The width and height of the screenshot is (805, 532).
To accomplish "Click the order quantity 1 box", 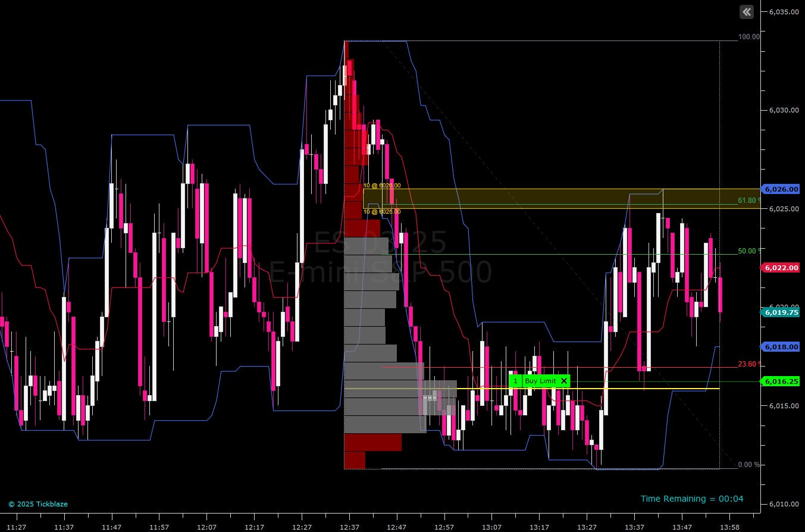I will pyautogui.click(x=515, y=381).
